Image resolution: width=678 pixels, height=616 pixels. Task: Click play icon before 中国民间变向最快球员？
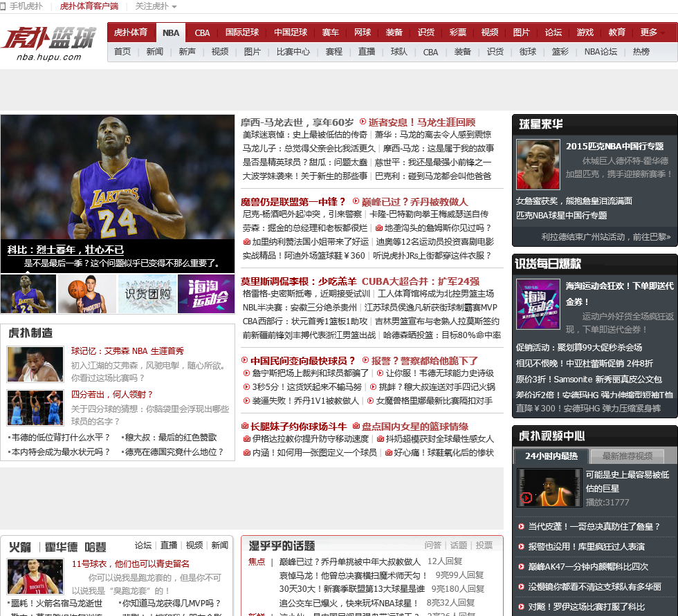245,360
